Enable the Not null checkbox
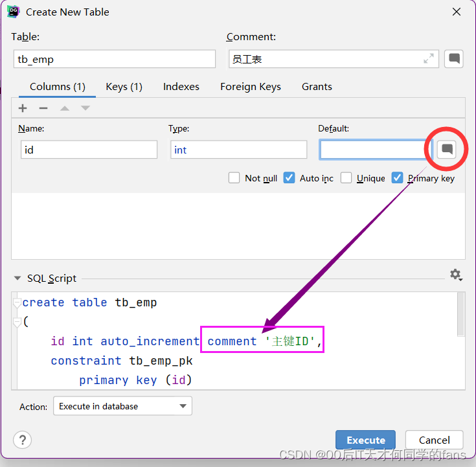Image resolution: width=476 pixels, height=467 pixels. coord(234,178)
